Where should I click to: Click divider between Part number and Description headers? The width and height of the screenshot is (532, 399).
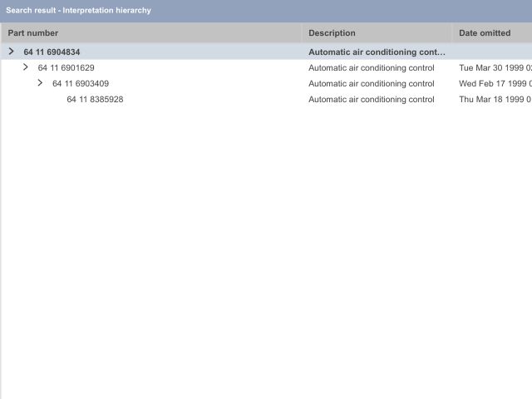tap(302, 33)
